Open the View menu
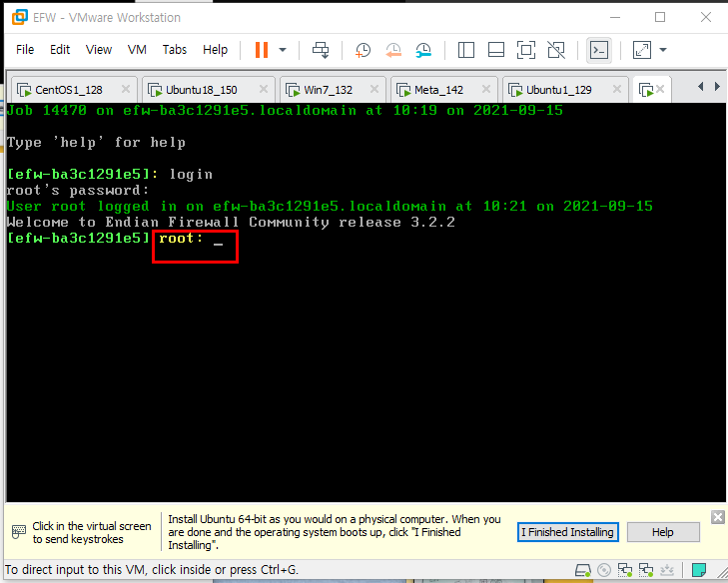The width and height of the screenshot is (728, 583). click(99, 50)
